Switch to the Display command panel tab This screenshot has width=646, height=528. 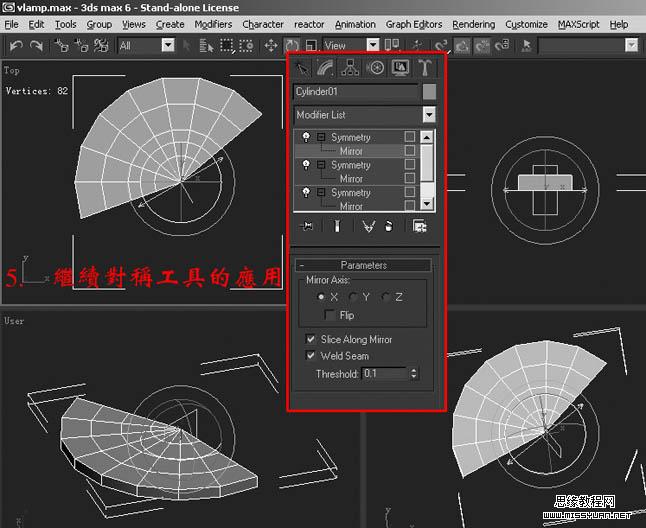400,68
